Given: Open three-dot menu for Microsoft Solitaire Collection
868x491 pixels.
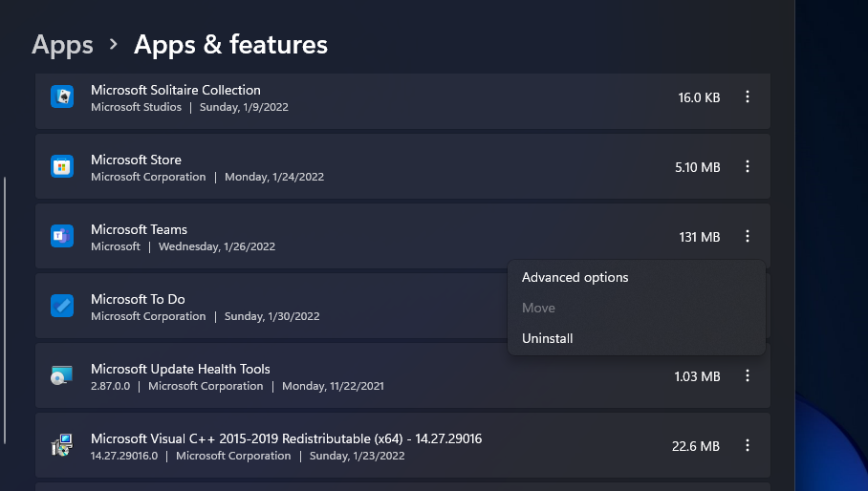Looking at the screenshot, I should click(x=748, y=96).
